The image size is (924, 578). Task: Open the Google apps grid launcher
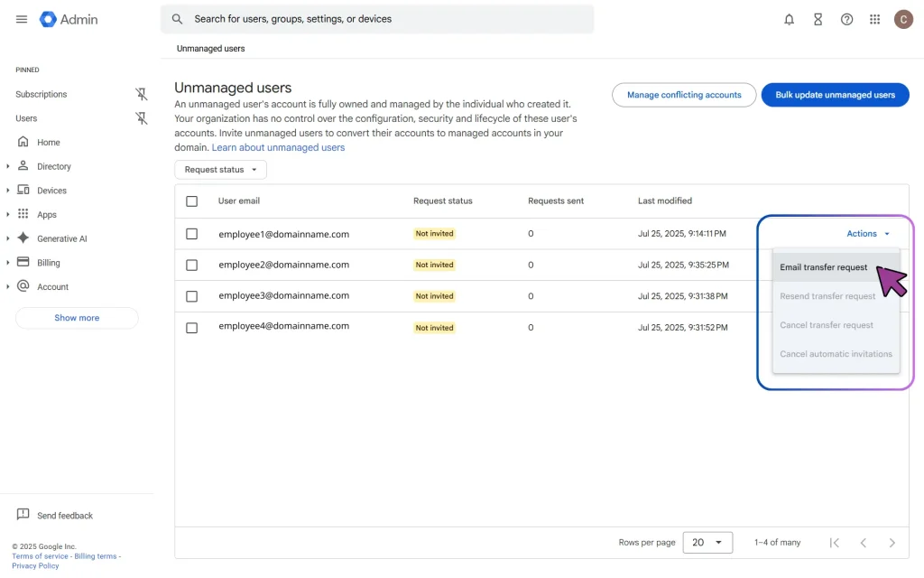coord(874,19)
